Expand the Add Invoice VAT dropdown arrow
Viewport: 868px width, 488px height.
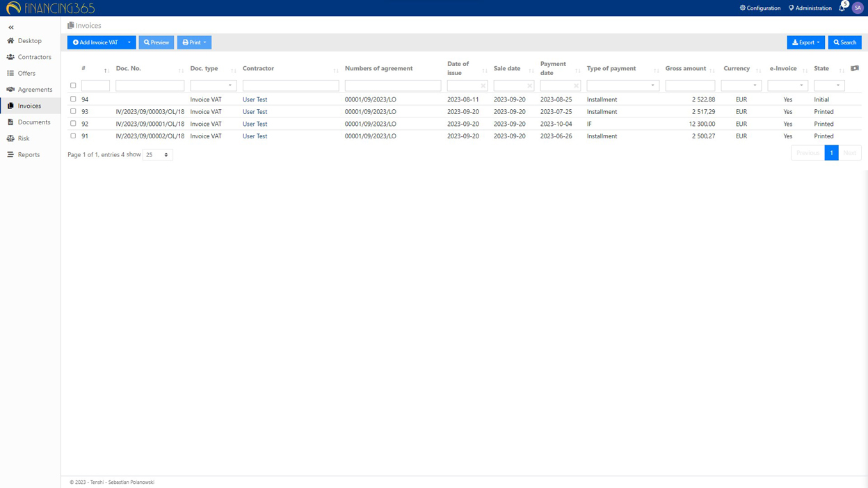click(x=129, y=42)
